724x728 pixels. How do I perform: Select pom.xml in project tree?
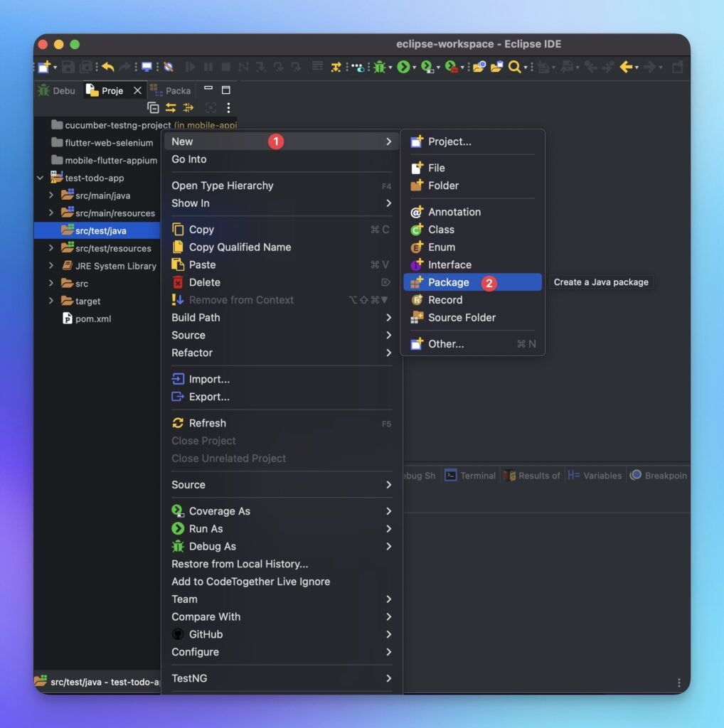(87, 318)
